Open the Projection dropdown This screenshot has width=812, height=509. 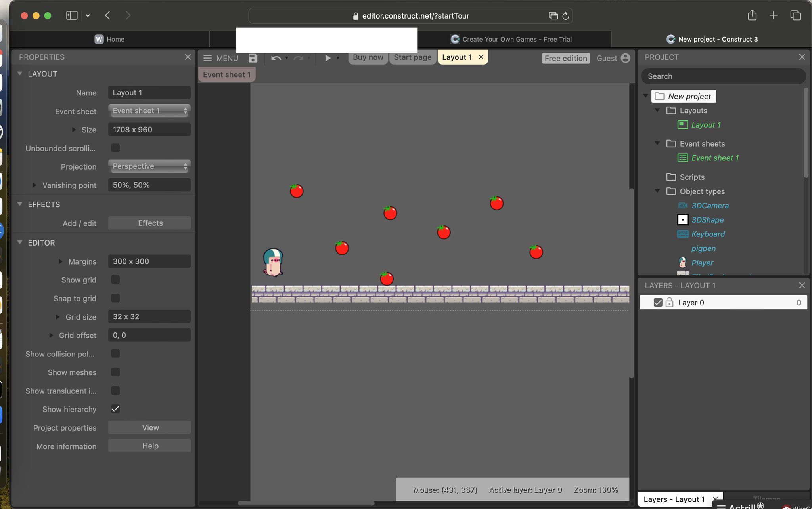tap(149, 166)
